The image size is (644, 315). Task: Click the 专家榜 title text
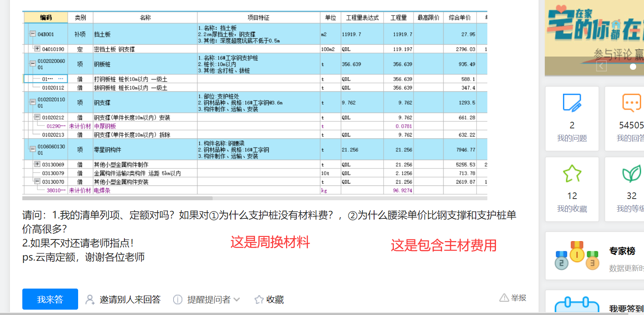click(622, 251)
